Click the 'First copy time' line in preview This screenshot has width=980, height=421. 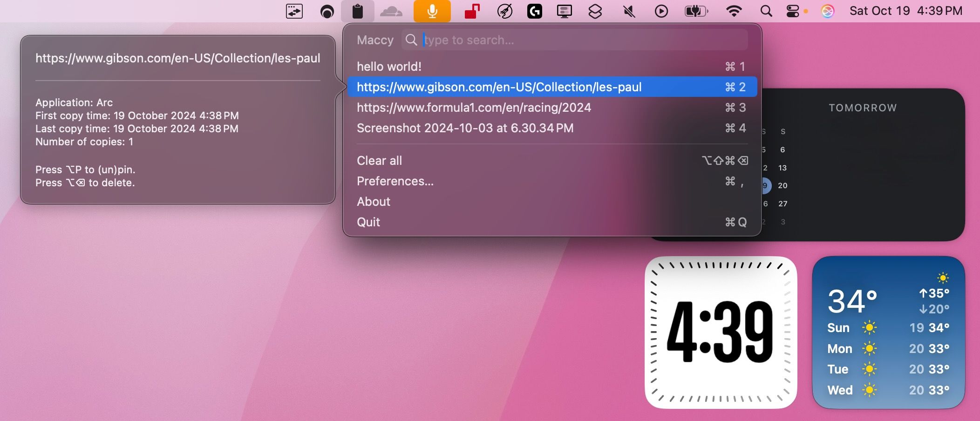pos(137,115)
